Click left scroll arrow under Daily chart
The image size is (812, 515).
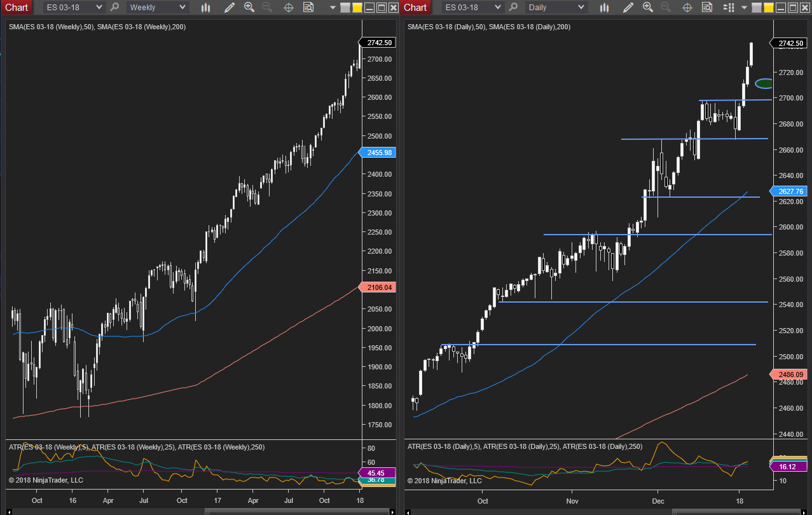pyautogui.click(x=408, y=511)
